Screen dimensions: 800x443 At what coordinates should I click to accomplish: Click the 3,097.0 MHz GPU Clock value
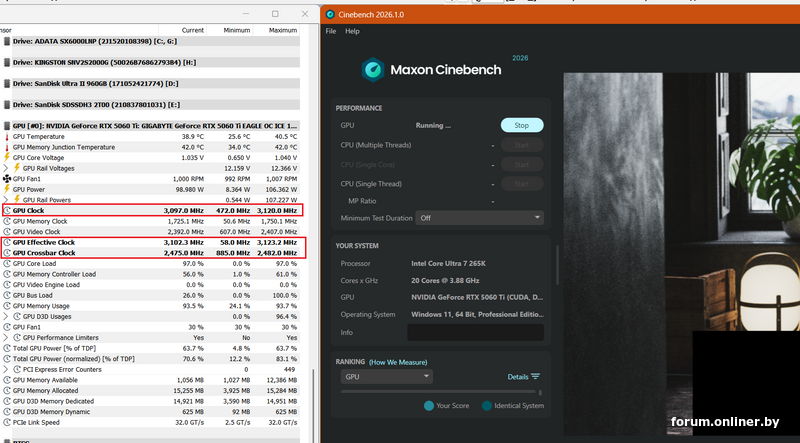click(183, 210)
